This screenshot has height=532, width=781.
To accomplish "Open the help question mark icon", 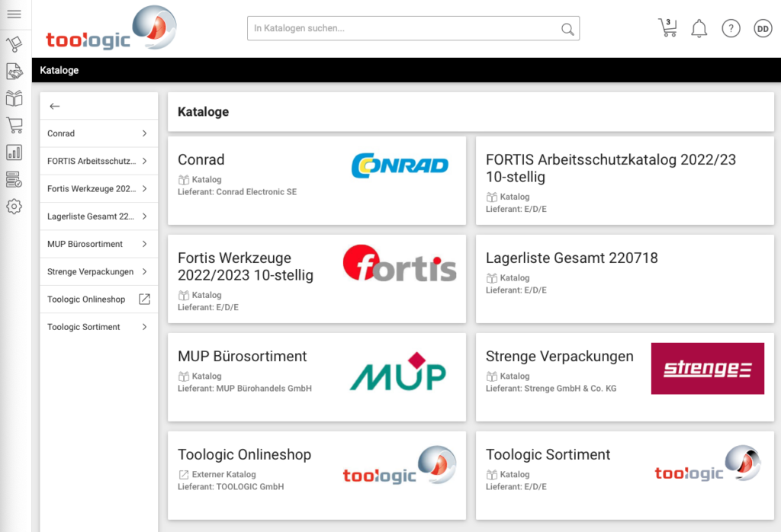I will (x=731, y=28).
